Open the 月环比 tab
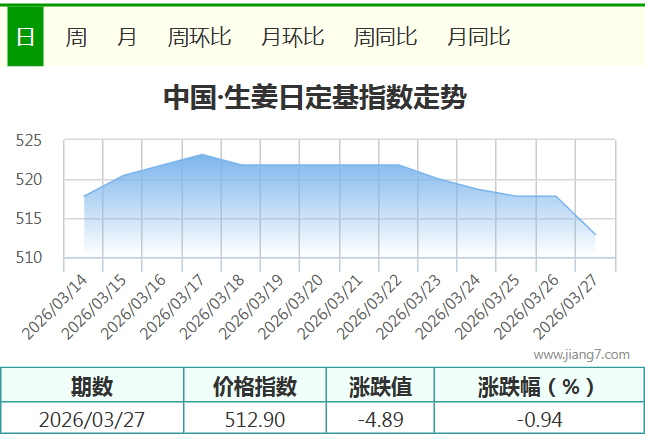Viewport: 645px width, 440px height. (292, 37)
